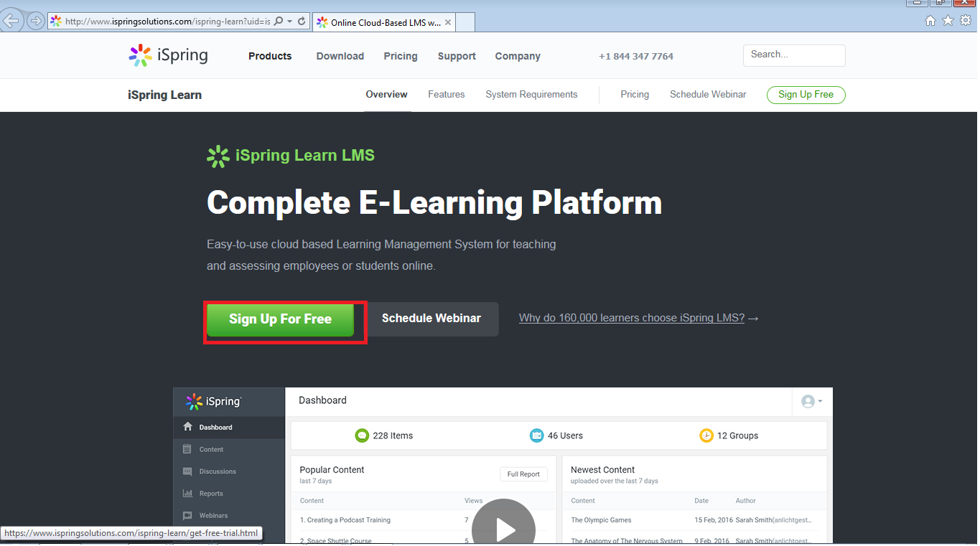Image resolution: width=980 pixels, height=546 pixels.
Task: Open the Download menu item
Action: (x=340, y=56)
